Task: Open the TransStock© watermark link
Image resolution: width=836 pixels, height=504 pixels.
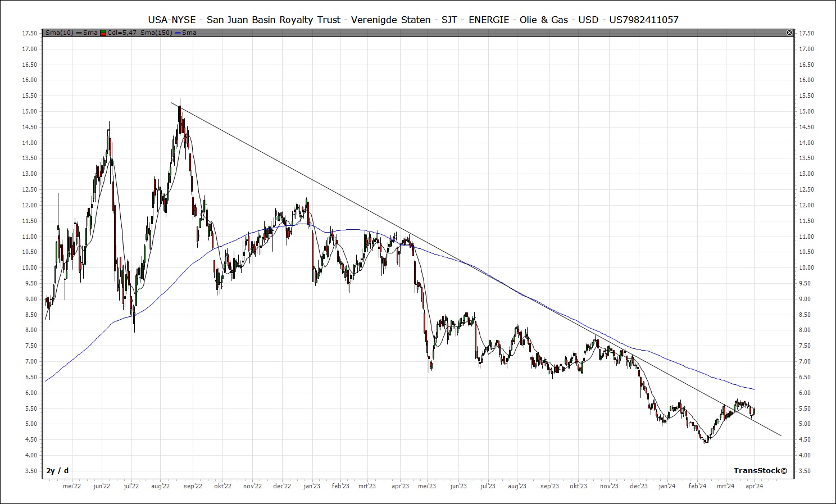Action: (x=760, y=471)
